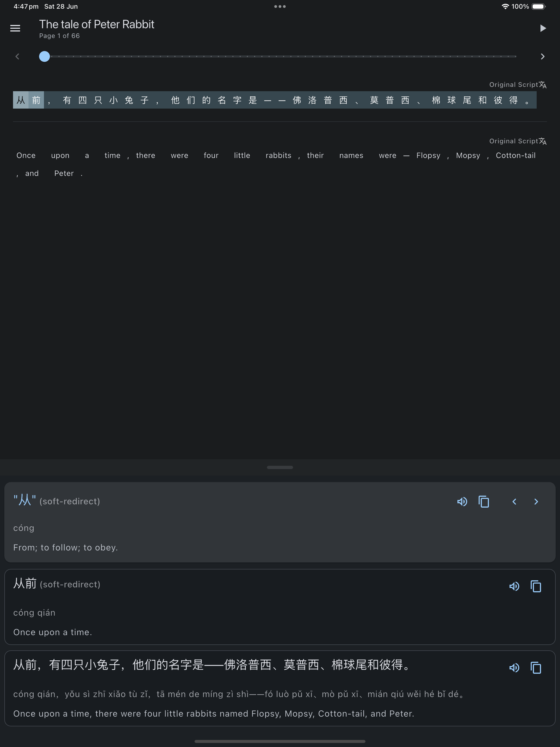Screen dimensions: 560x747
Task: Play audio for the 从前 entry
Action: [514, 586]
